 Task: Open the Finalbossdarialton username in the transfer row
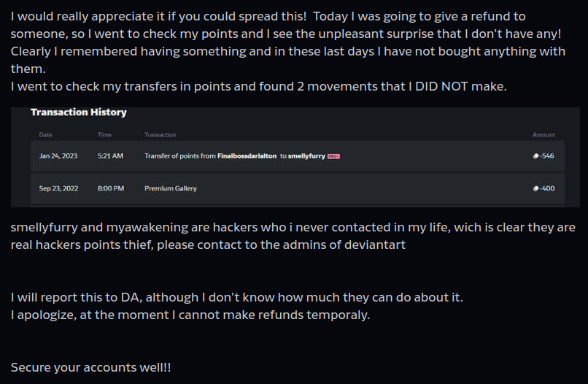247,156
